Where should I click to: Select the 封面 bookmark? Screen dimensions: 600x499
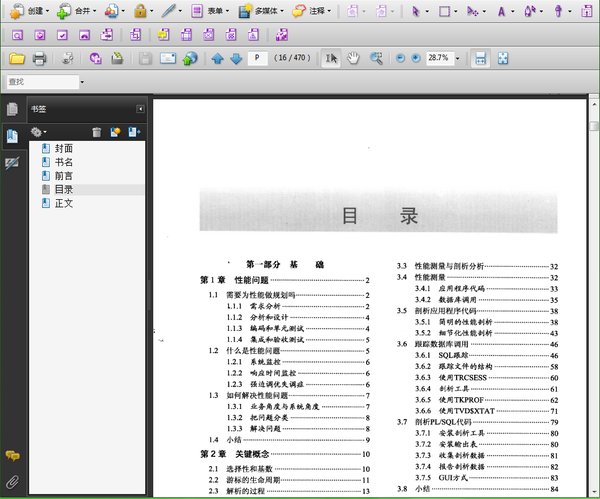pyautogui.click(x=63, y=148)
